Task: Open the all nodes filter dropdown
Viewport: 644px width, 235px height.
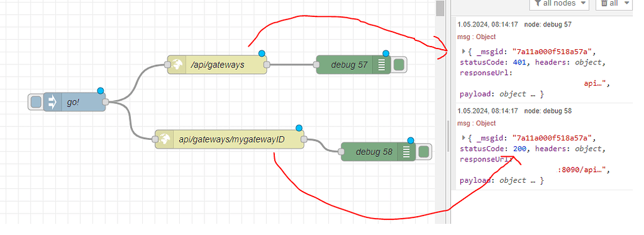Action: pyautogui.click(x=559, y=4)
